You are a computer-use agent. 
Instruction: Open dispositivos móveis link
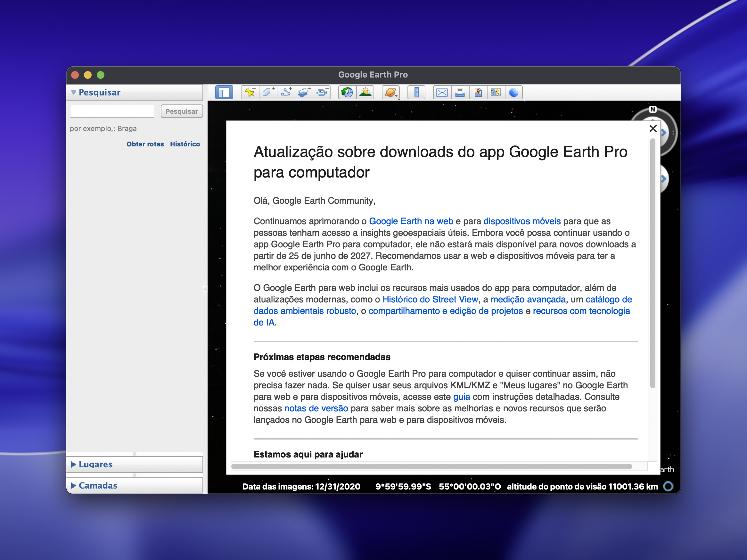point(522,221)
